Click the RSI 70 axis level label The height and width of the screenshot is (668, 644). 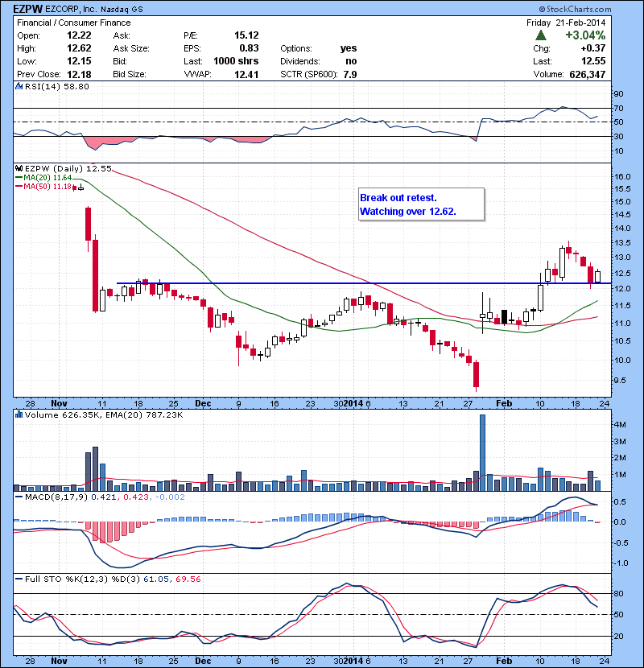click(618, 108)
